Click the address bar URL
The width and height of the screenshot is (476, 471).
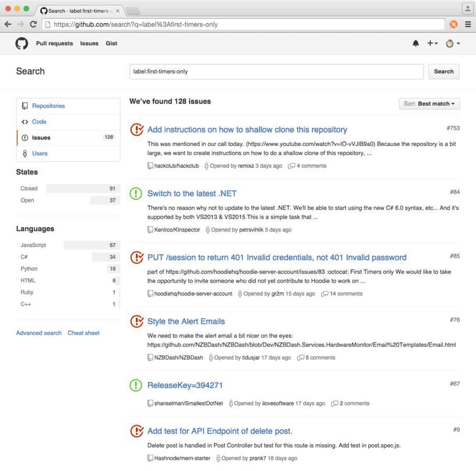click(x=135, y=24)
